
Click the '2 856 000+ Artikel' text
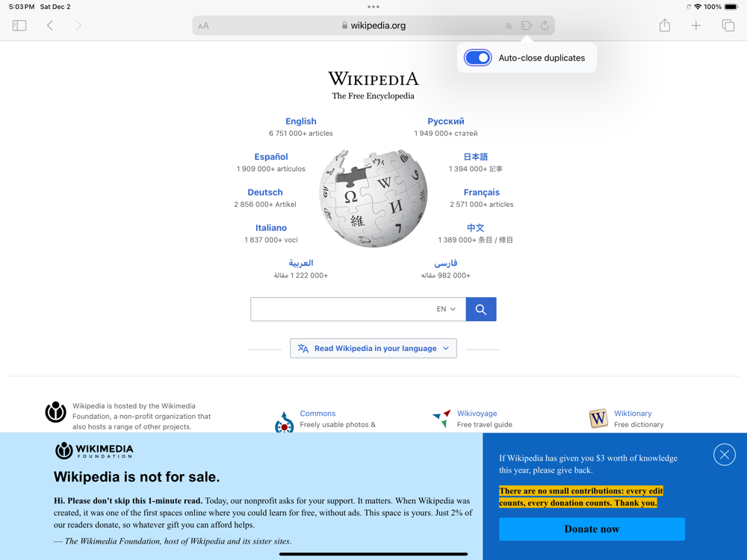(x=265, y=205)
